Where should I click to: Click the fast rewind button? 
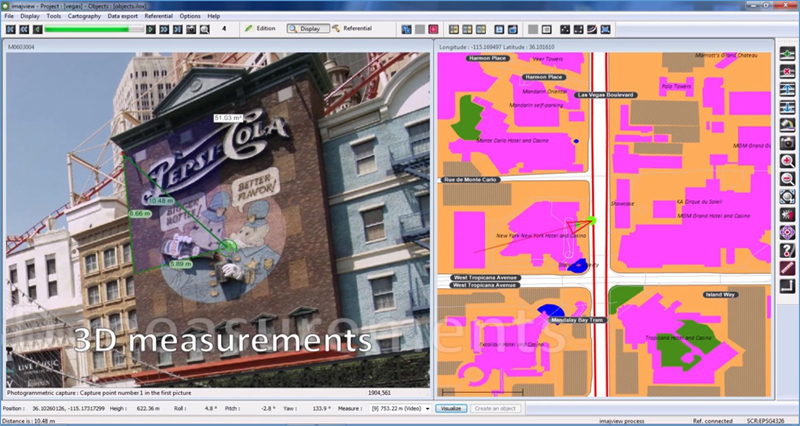23,29
